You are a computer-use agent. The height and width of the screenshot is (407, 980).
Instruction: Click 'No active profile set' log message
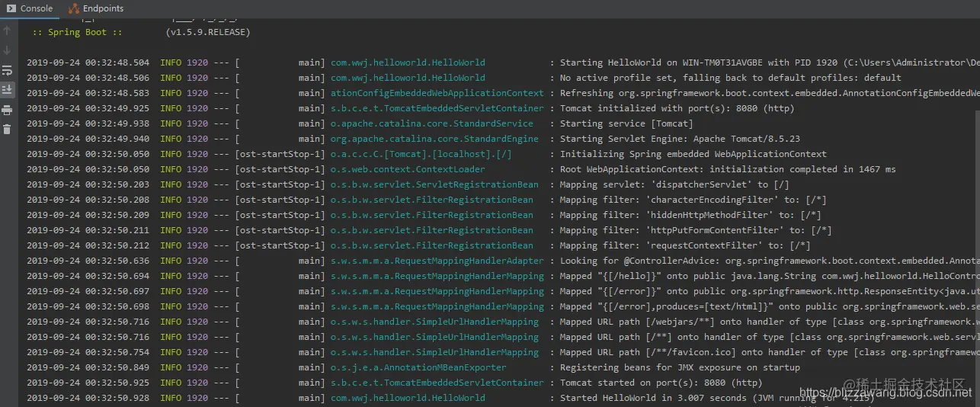pos(731,78)
